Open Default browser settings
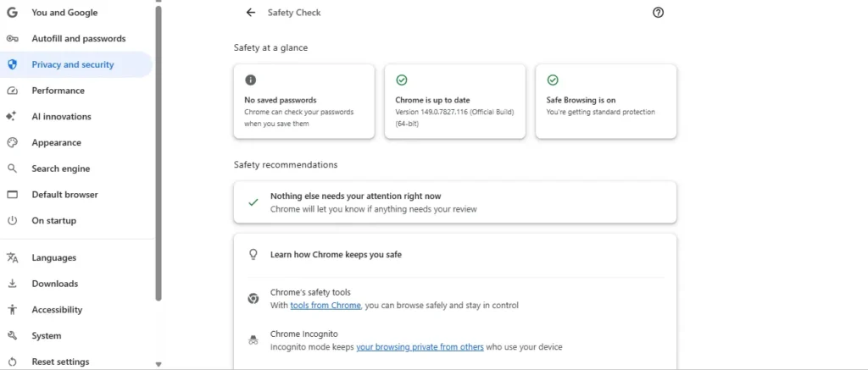This screenshot has height=370, width=868. click(x=76, y=194)
